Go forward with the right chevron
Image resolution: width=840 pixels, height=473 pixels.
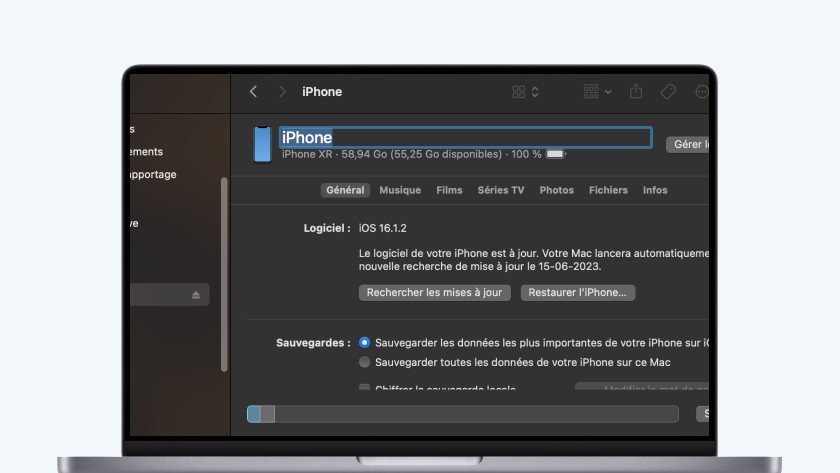point(282,92)
